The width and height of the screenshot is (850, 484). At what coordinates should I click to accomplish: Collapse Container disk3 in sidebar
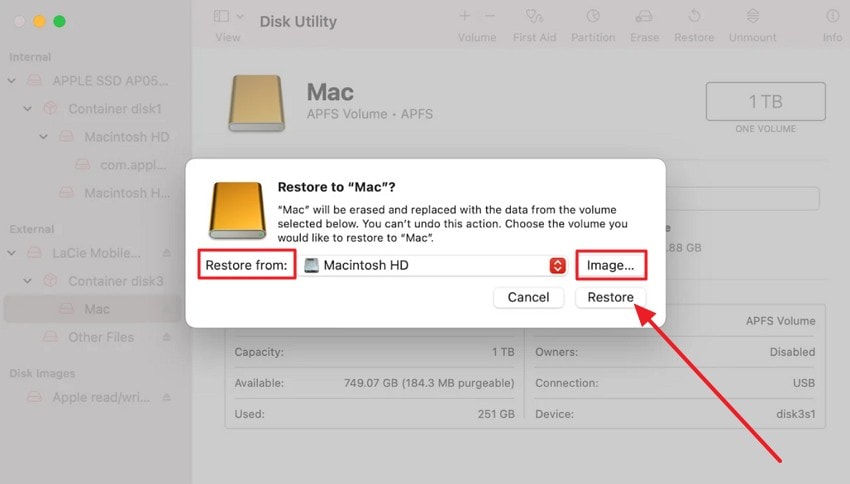[27, 281]
